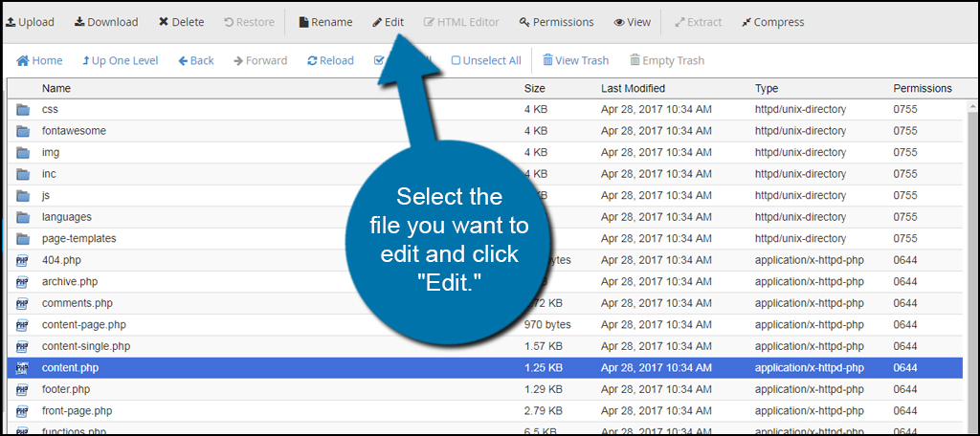Select the page-templates folder name
The image size is (980, 436).
78,239
